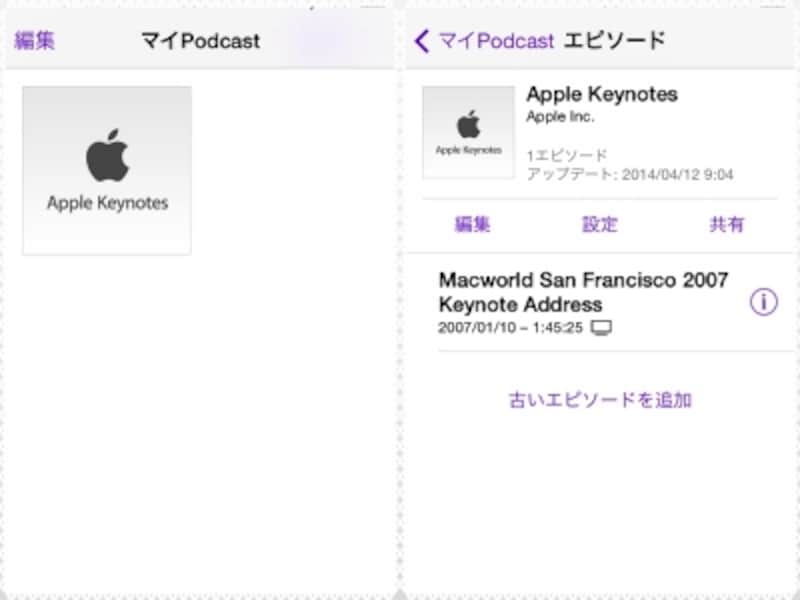Return to マイPodcast using the back link
Screen dimensions: 800x600
click(496, 41)
